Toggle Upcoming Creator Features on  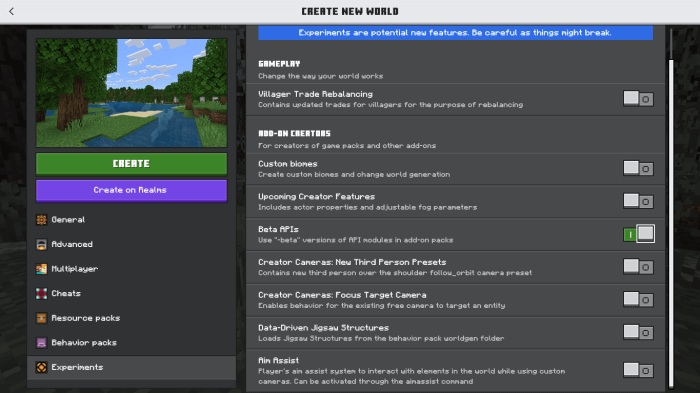pos(638,201)
